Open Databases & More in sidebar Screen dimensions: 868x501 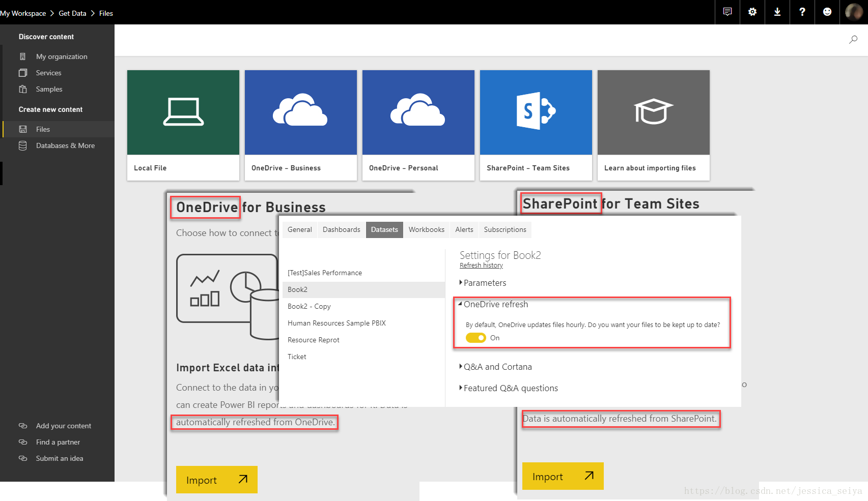point(65,145)
